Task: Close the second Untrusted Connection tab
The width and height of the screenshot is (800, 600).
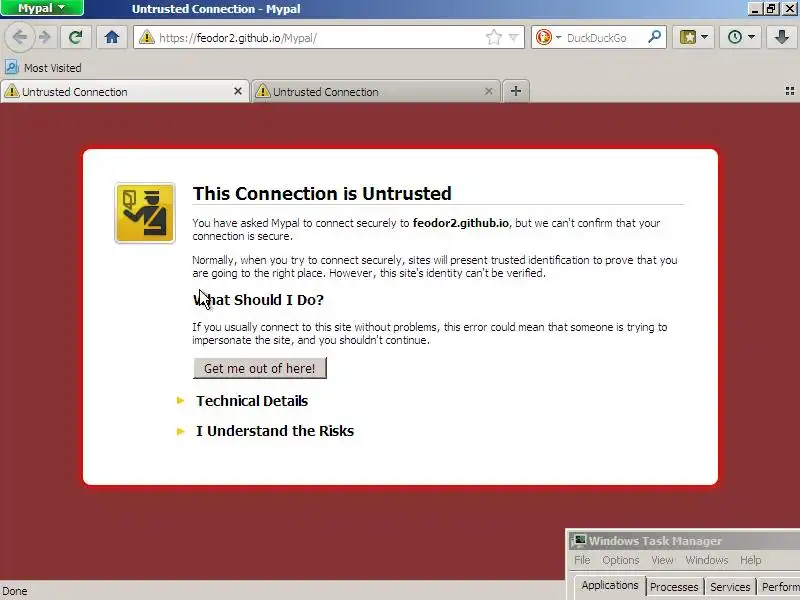Action: tap(488, 91)
